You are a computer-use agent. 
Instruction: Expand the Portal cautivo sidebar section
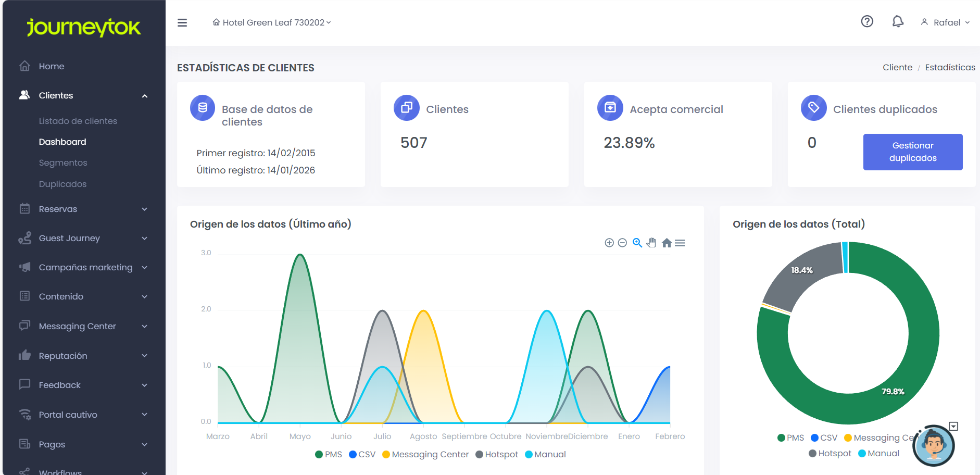tap(83, 415)
